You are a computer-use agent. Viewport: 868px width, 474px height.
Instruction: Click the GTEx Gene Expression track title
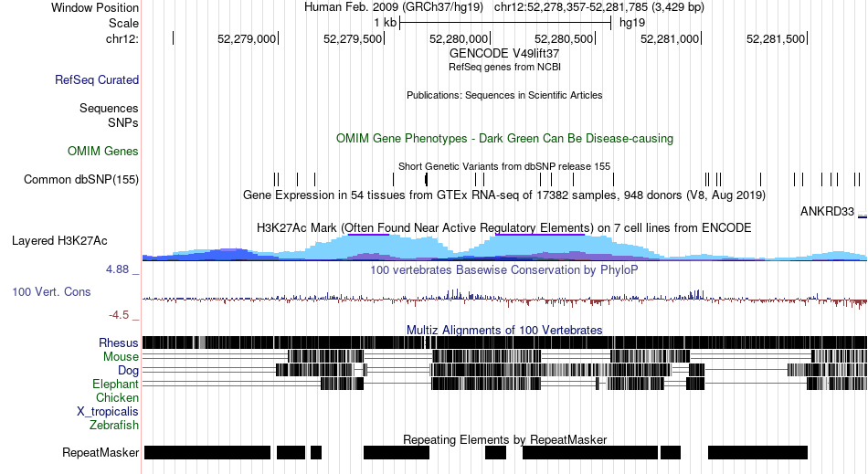(x=504, y=195)
